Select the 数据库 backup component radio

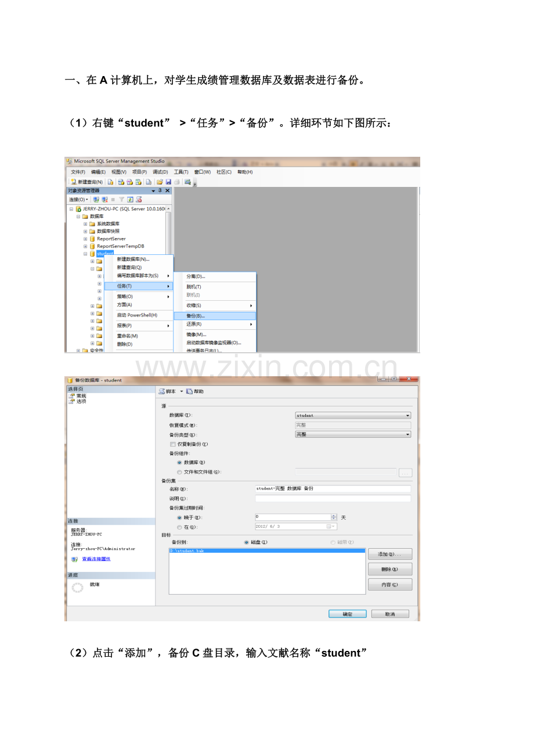click(x=179, y=463)
